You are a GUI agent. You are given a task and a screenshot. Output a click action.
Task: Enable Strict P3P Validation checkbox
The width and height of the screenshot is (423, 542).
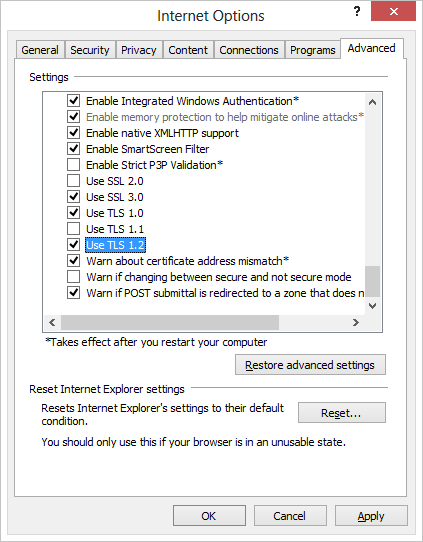click(x=73, y=165)
